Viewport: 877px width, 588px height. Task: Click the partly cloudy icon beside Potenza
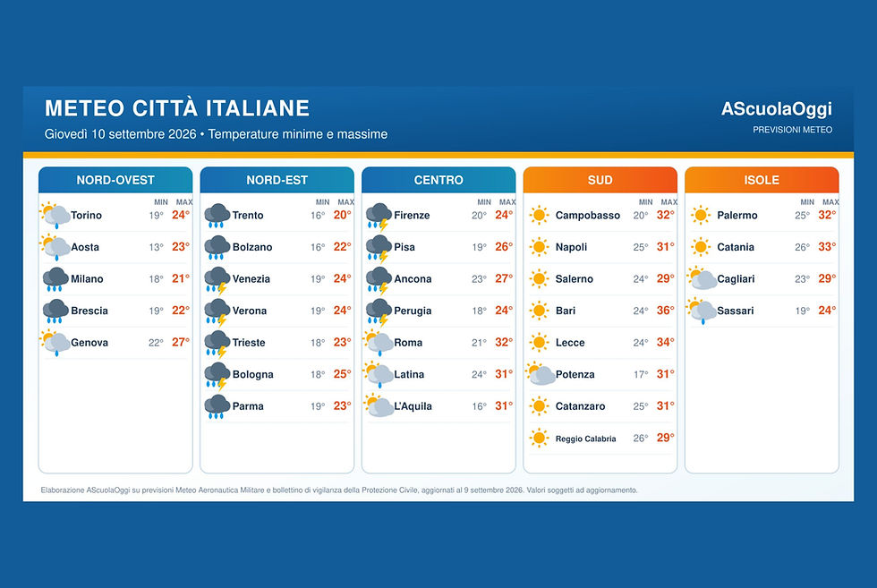[x=541, y=374]
